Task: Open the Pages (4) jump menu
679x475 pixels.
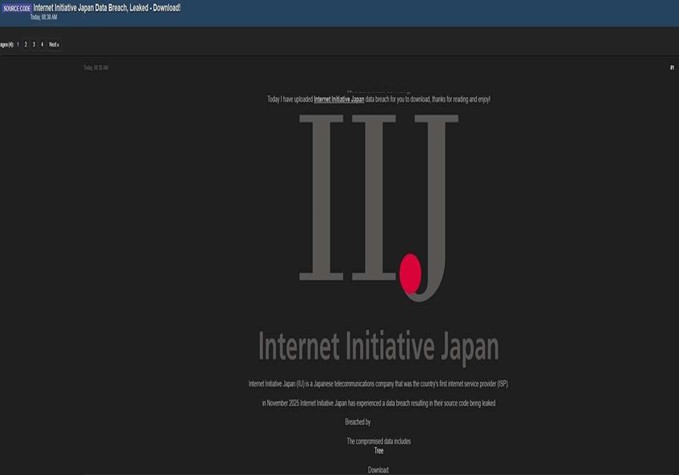Action: [5, 45]
